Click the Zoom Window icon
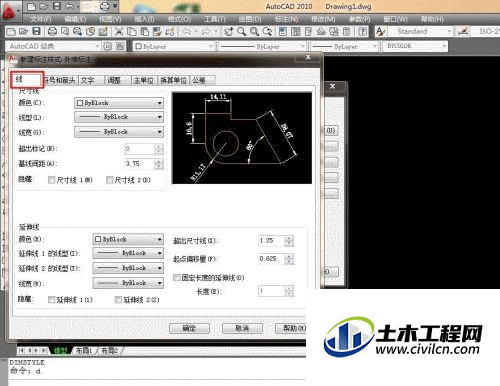The height and width of the screenshot is (386, 500). point(254,32)
